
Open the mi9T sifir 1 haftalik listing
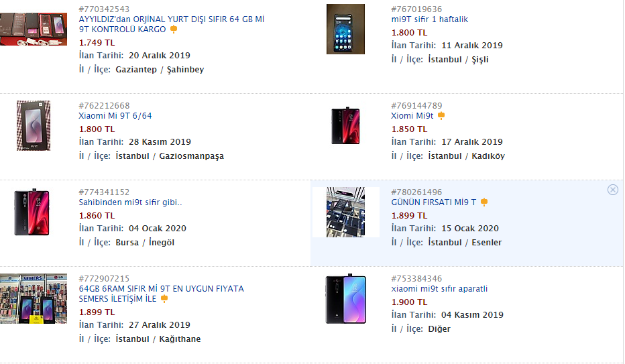tap(429, 19)
